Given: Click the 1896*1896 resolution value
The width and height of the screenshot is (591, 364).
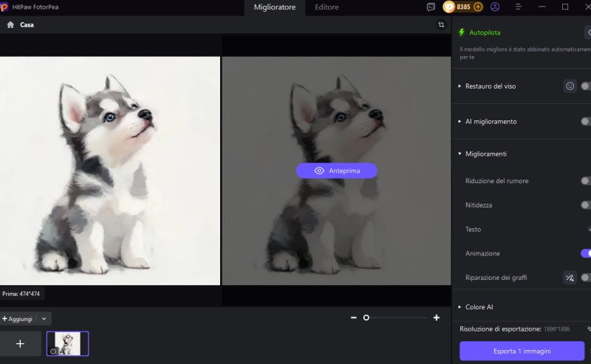Looking at the screenshot, I should pyautogui.click(x=557, y=329).
